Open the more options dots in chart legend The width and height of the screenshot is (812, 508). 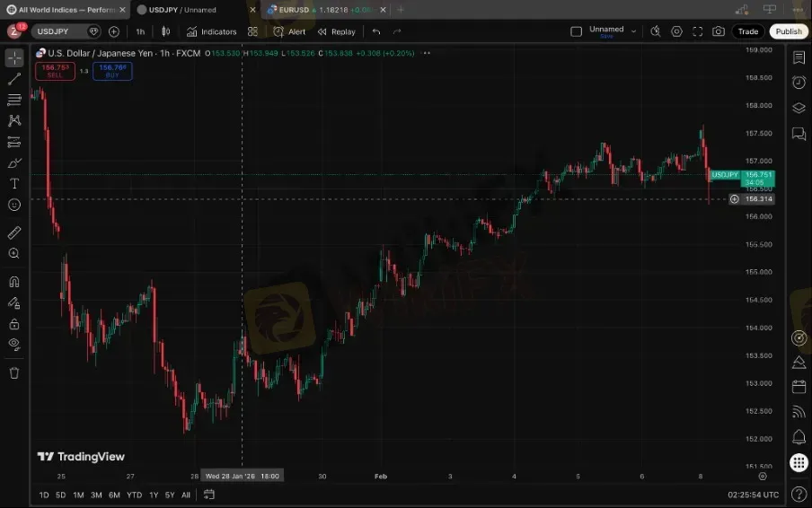(x=426, y=53)
